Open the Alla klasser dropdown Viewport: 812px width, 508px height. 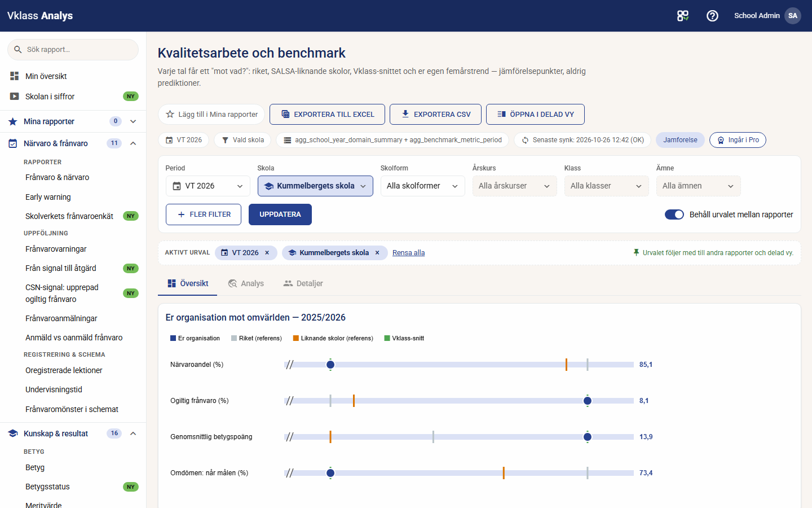607,186
